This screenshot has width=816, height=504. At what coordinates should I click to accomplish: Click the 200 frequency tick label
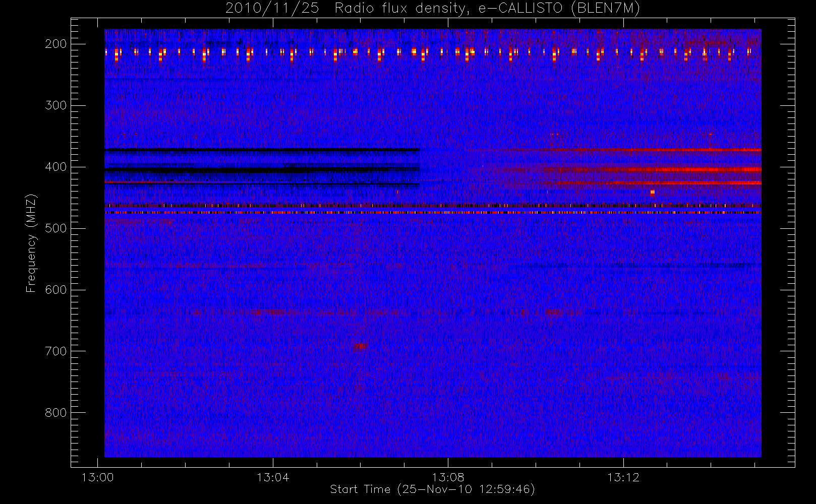(x=56, y=44)
